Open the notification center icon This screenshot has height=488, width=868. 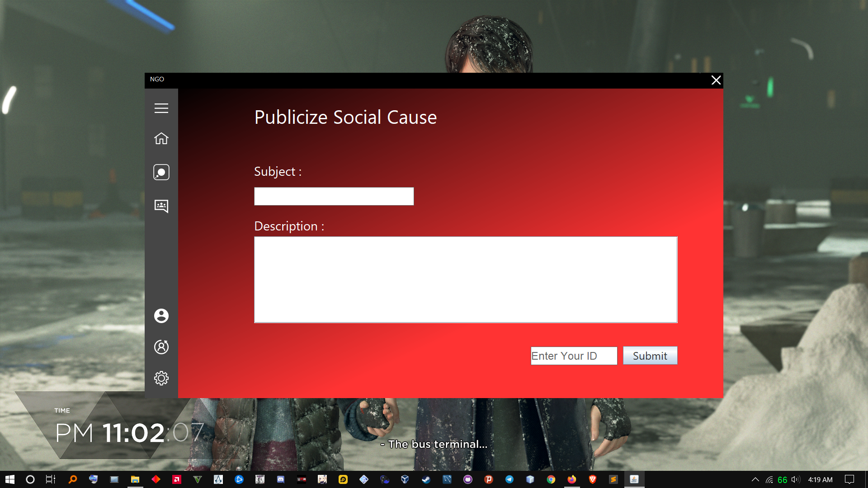(849, 479)
